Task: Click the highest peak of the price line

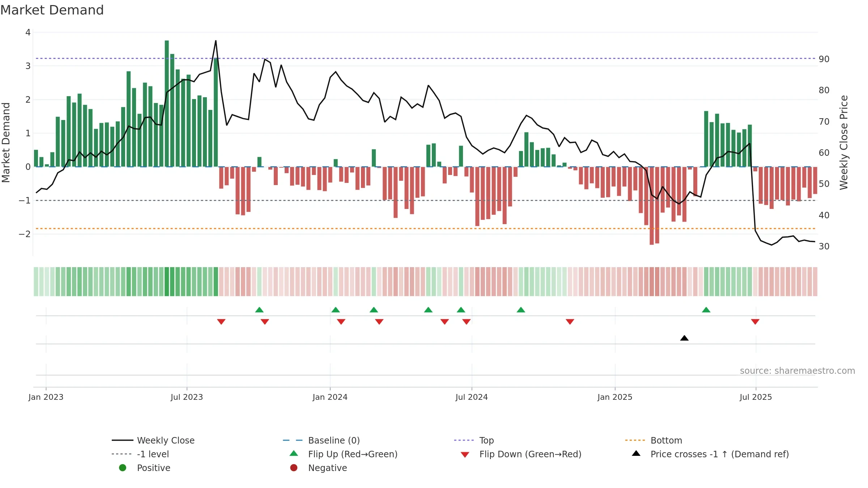Action: [216, 41]
